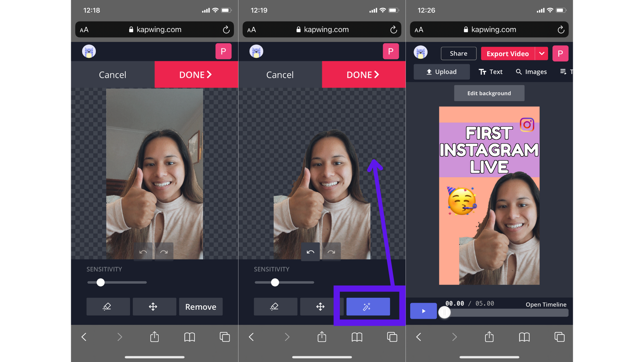
Task: Click the Remove button
Action: [201, 306]
